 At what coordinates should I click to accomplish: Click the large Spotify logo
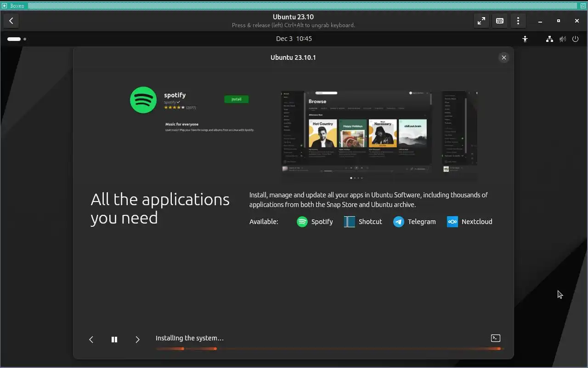click(x=143, y=100)
